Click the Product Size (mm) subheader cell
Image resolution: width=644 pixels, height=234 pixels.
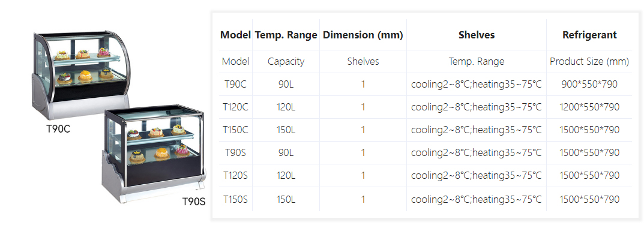589,62
